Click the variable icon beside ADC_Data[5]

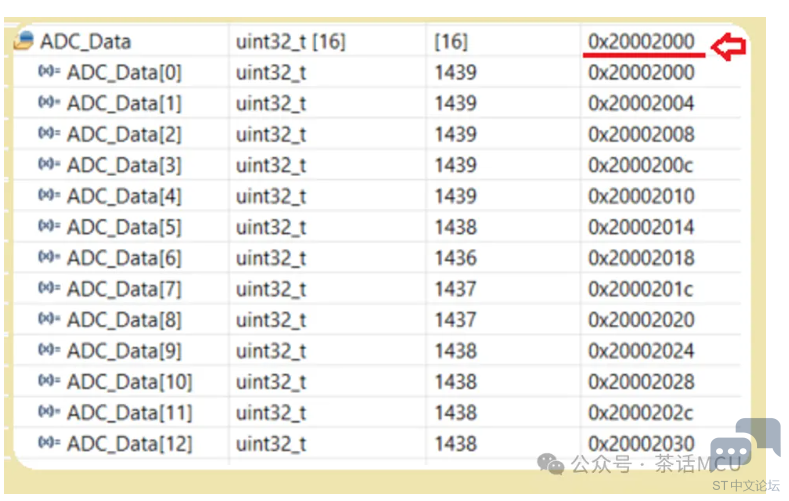49,226
